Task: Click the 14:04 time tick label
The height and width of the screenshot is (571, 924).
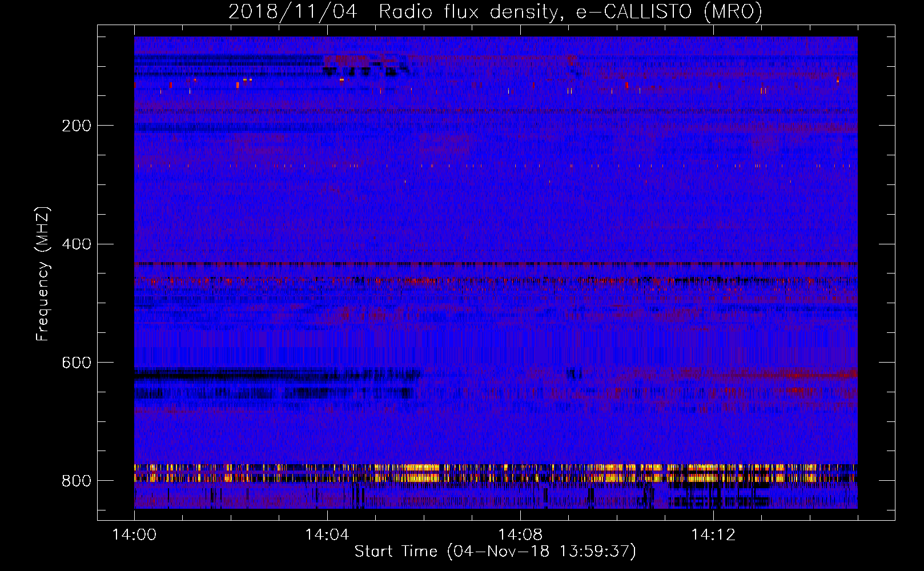Action: pos(327,534)
